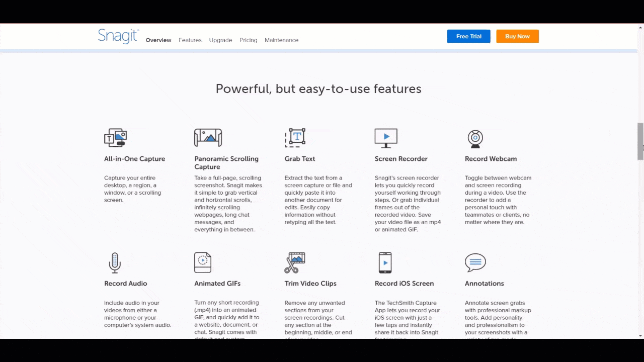
Task: Open the Overview page
Action: (158, 40)
